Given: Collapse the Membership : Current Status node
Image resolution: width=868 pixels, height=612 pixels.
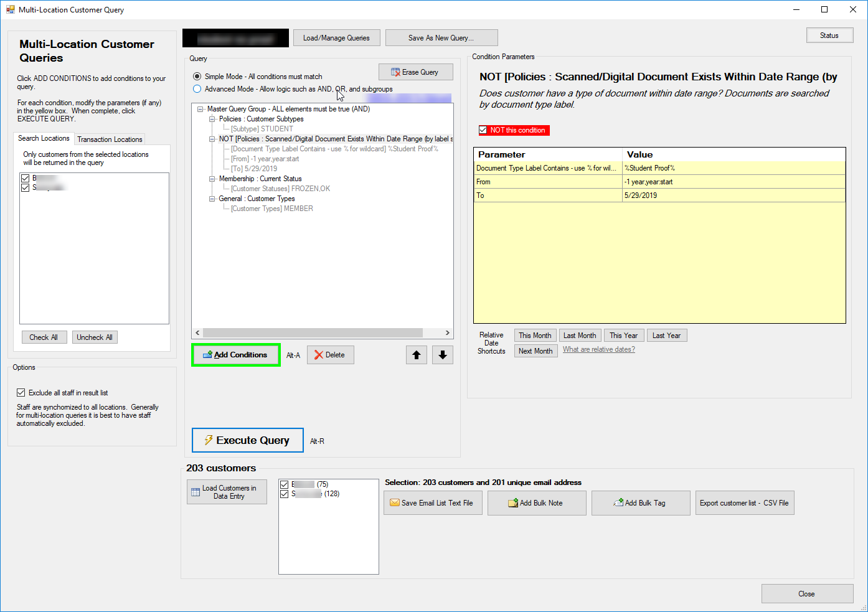Looking at the screenshot, I should [x=212, y=179].
